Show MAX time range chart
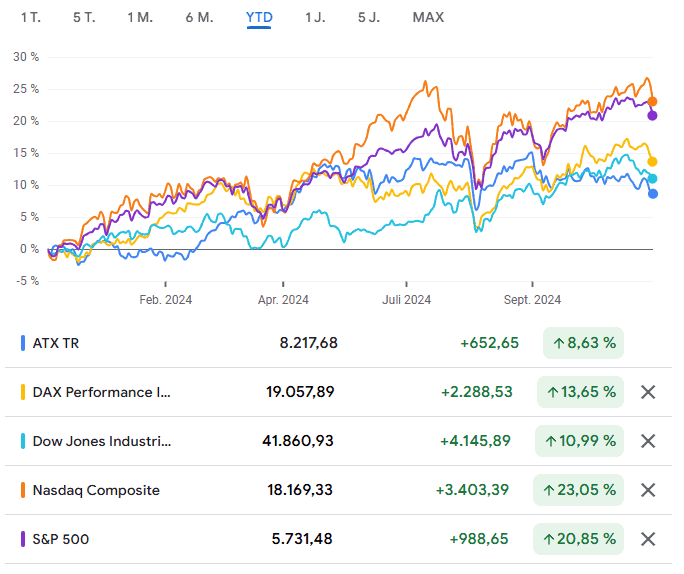Screen dimensions: 684x574 point(428,18)
